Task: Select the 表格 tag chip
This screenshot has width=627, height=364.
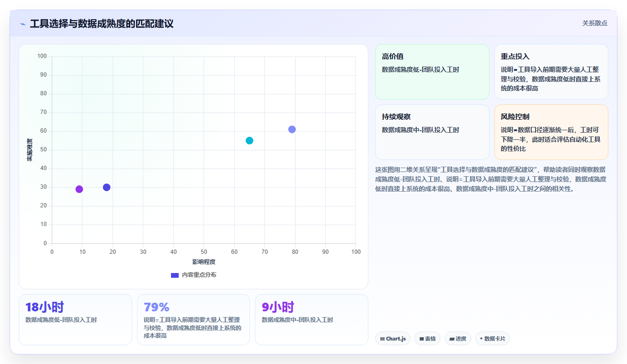Action: pos(427,339)
